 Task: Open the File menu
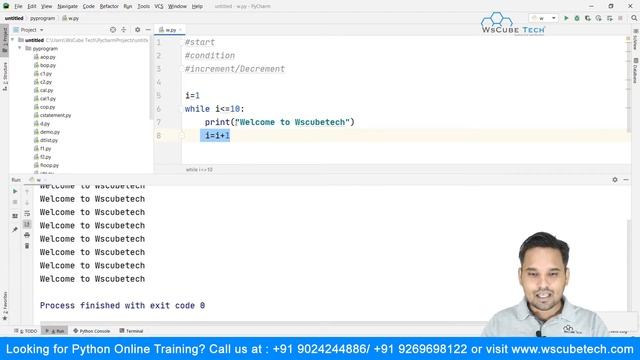(x=18, y=6)
